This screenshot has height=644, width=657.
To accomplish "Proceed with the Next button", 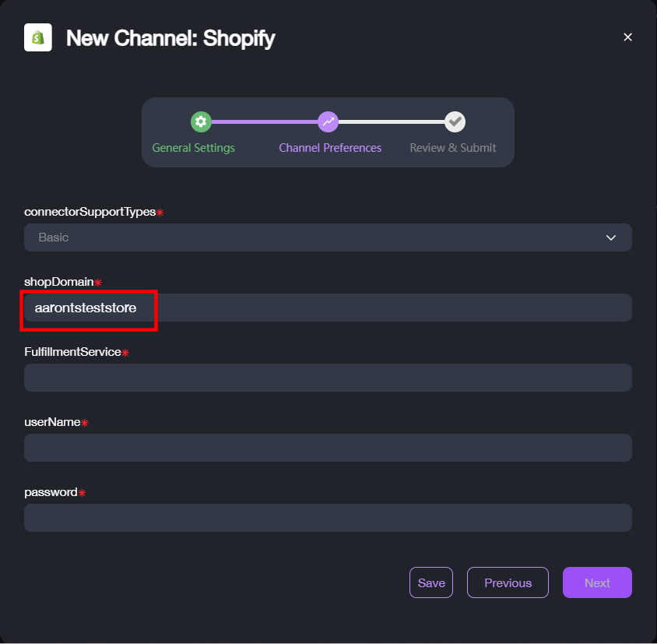I will pos(597,582).
